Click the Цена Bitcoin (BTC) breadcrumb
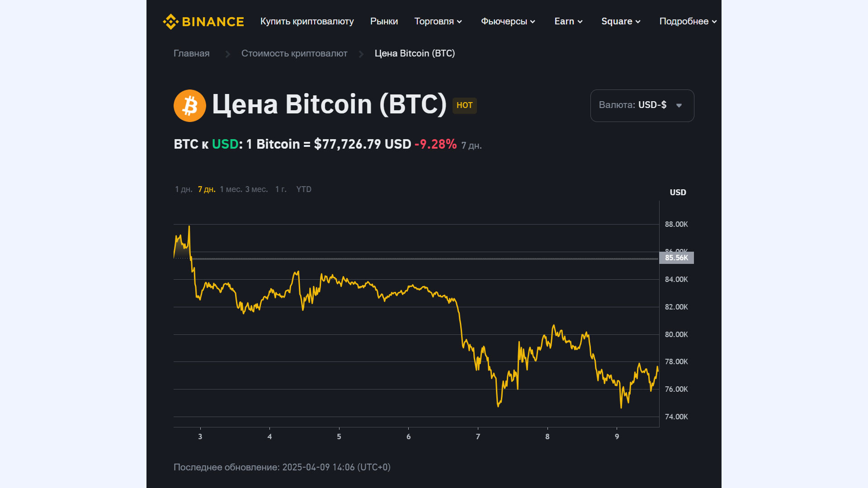The image size is (868, 488). pyautogui.click(x=415, y=53)
